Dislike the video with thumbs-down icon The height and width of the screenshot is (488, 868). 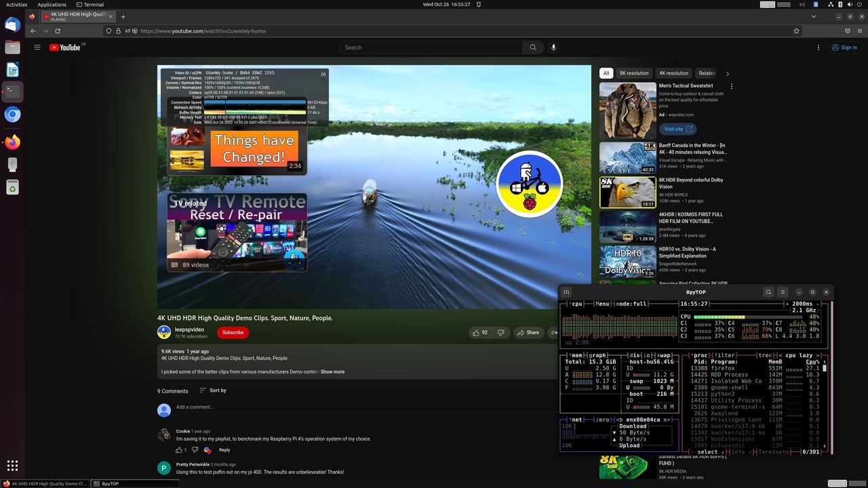coord(501,333)
